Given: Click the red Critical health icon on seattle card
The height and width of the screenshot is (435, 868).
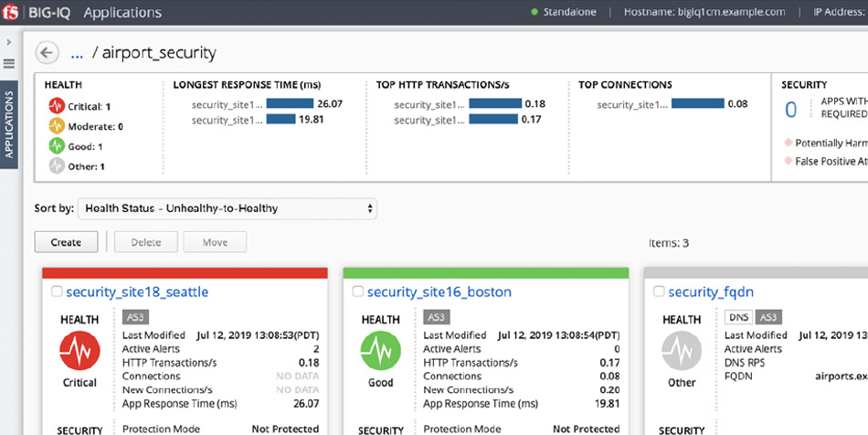Looking at the screenshot, I should click(79, 350).
